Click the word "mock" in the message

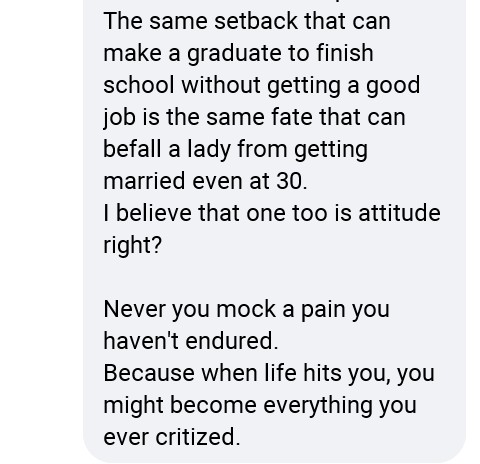tap(246, 309)
